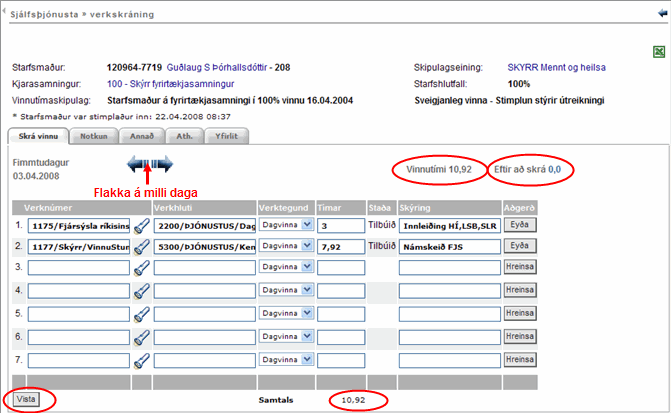Click the Eftir að skrá 0,0 text
This screenshot has width=671, height=413.
528,169
